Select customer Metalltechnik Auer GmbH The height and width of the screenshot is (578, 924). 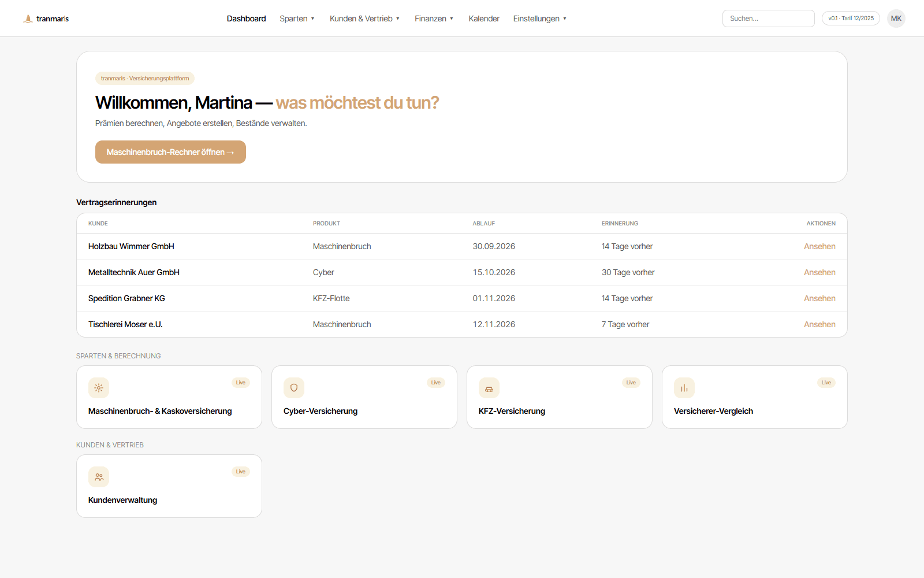click(x=134, y=272)
